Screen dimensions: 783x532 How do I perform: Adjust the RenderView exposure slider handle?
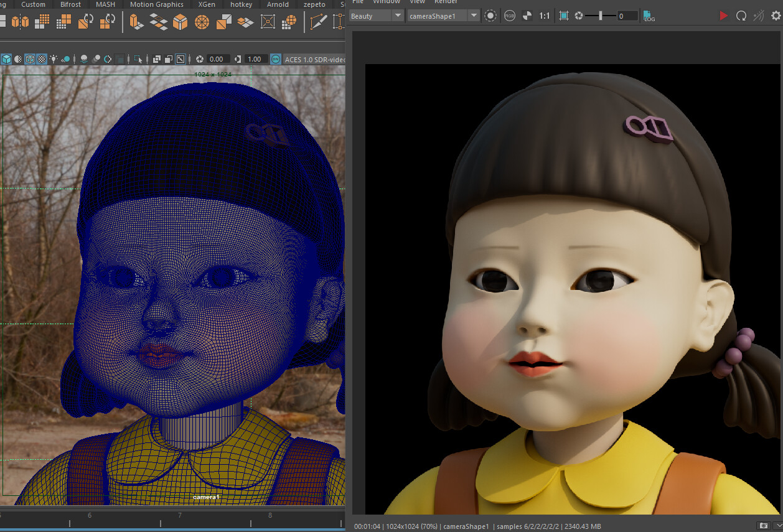point(601,16)
